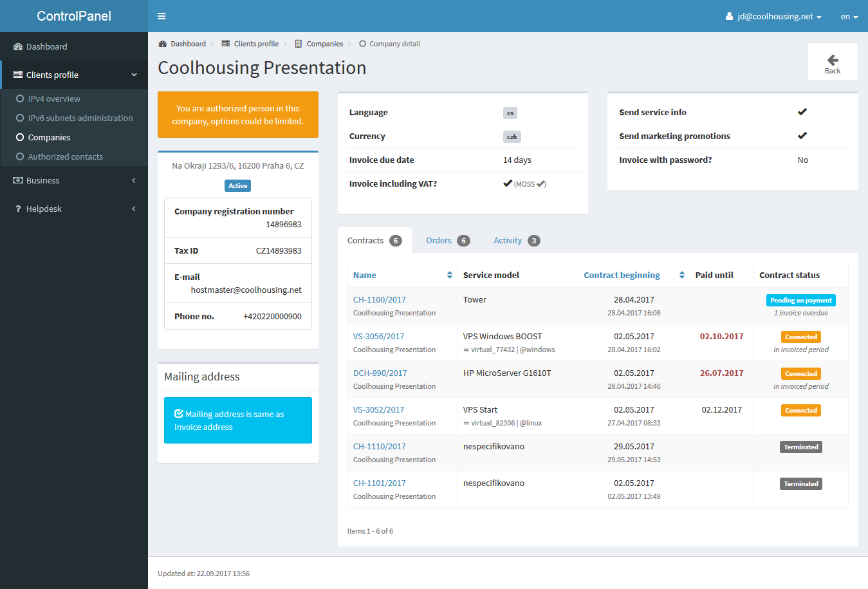
Task: Click the virtual_82306 link arrows icon
Action: (x=466, y=424)
